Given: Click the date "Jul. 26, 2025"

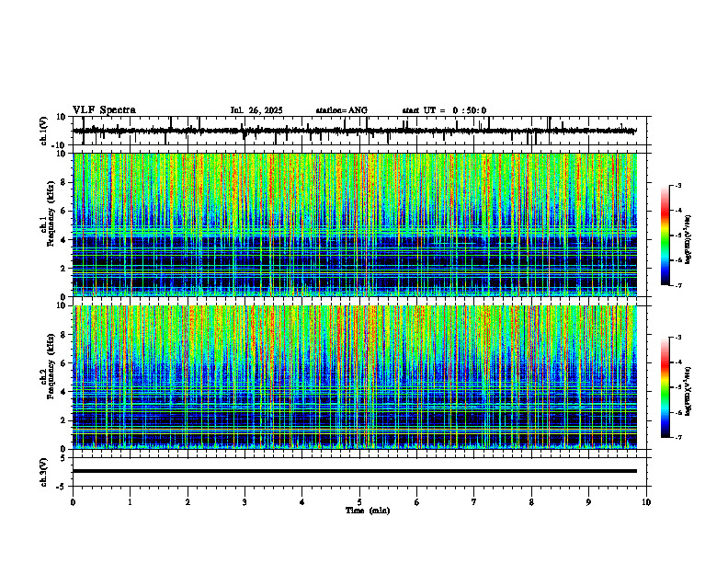Looking at the screenshot, I should (x=256, y=110).
